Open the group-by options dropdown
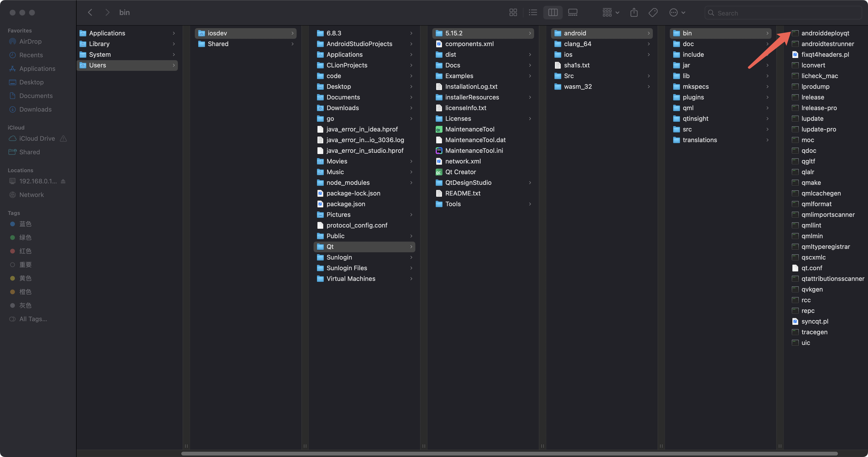 [x=611, y=13]
